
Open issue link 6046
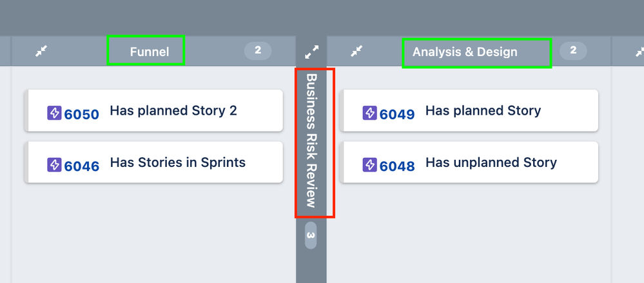pos(81,166)
